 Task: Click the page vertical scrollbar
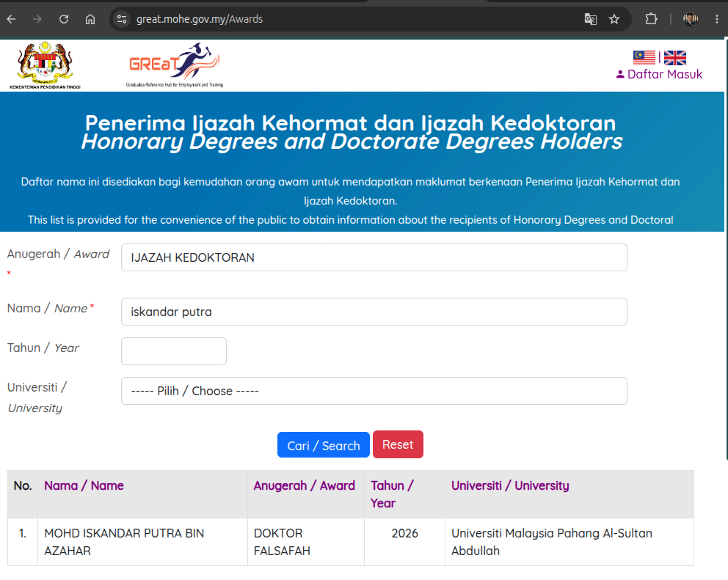pyautogui.click(x=726, y=251)
